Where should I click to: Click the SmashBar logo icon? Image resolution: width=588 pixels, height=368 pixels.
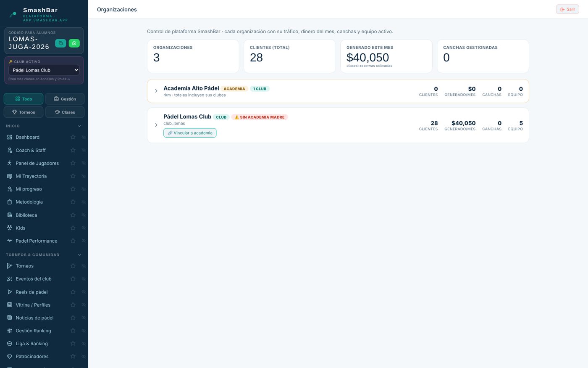click(x=13, y=14)
